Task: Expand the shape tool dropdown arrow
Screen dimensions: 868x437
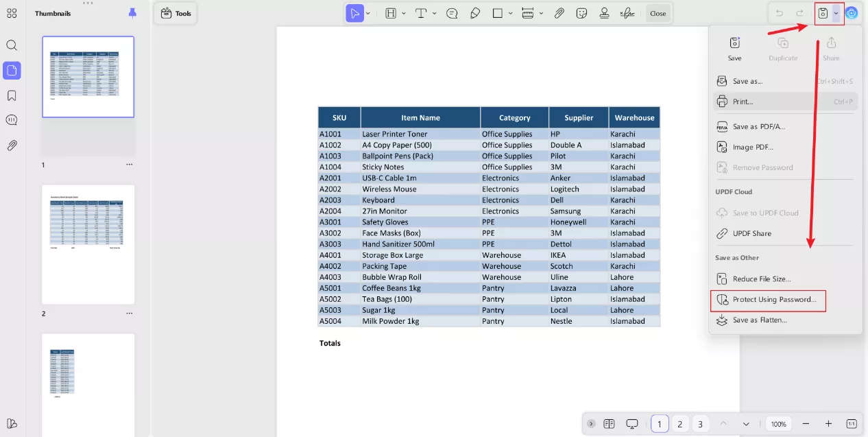Action: click(511, 13)
